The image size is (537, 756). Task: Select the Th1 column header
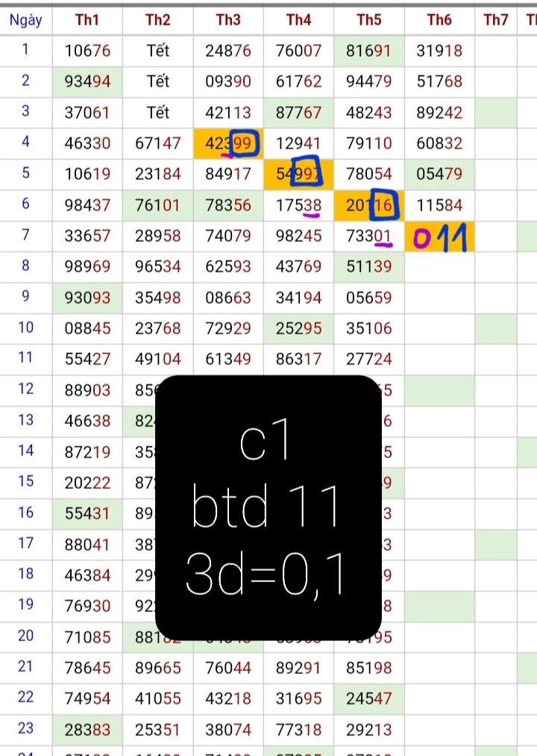[x=87, y=20]
